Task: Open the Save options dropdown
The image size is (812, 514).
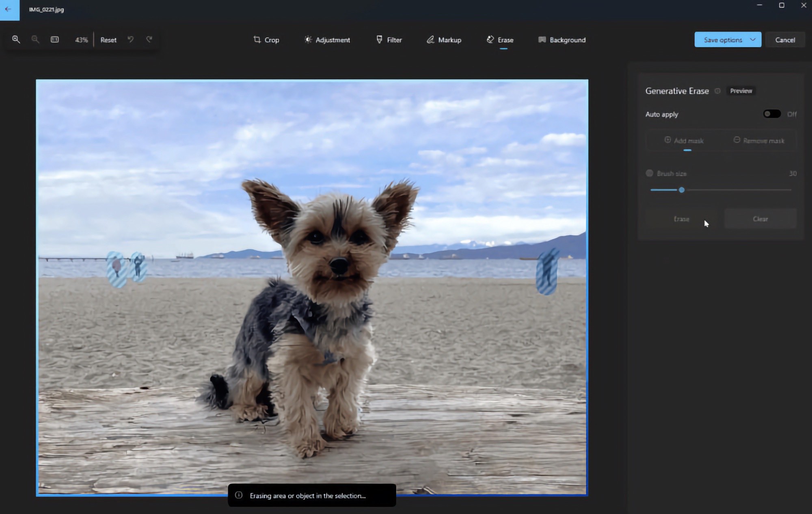Action: coord(727,39)
